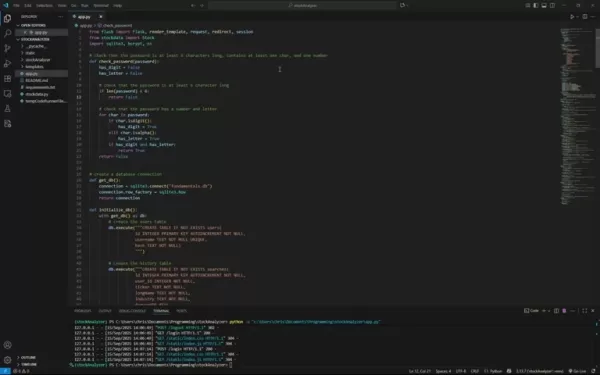600x375 pixels.
Task: Click the bottom activity bar icon below Testing
Action: coord(7,124)
